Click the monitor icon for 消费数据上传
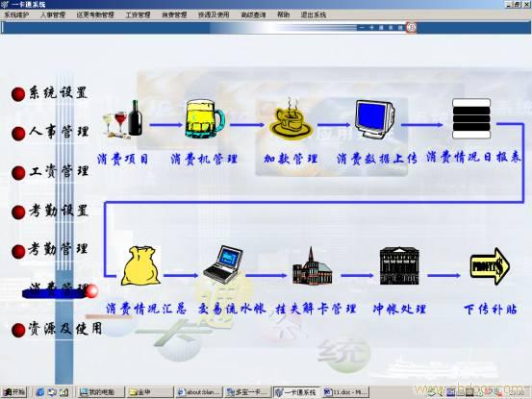Image resolution: width=532 pixels, height=399 pixels. 374,119
